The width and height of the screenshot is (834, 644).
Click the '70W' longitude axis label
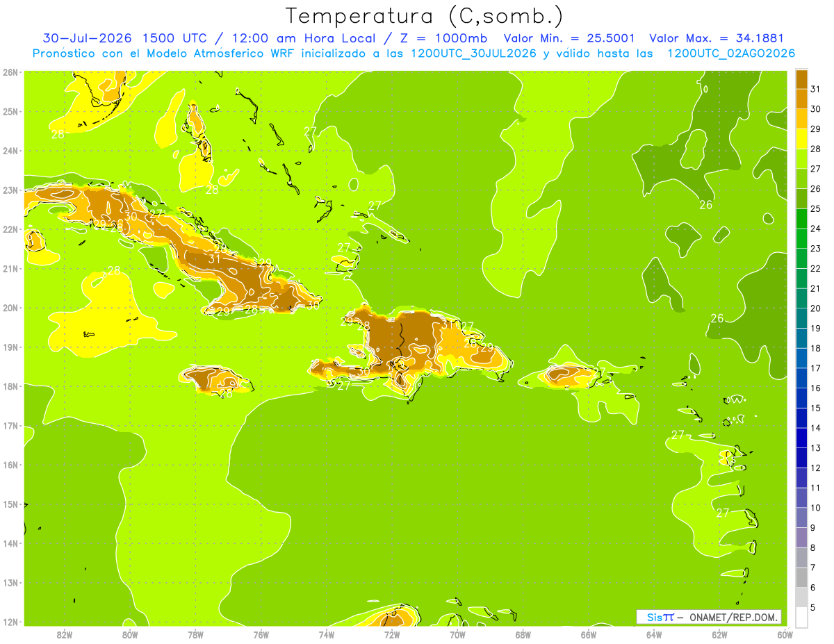coord(457,634)
